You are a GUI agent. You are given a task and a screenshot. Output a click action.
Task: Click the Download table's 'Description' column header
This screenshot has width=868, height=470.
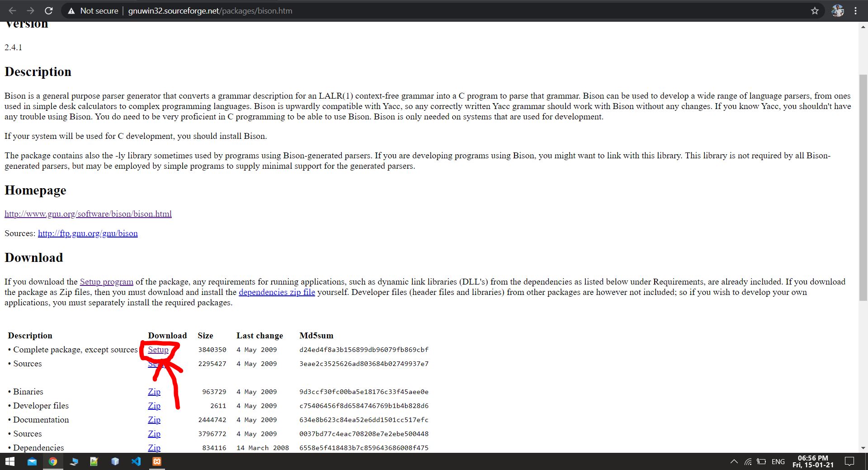click(30, 335)
